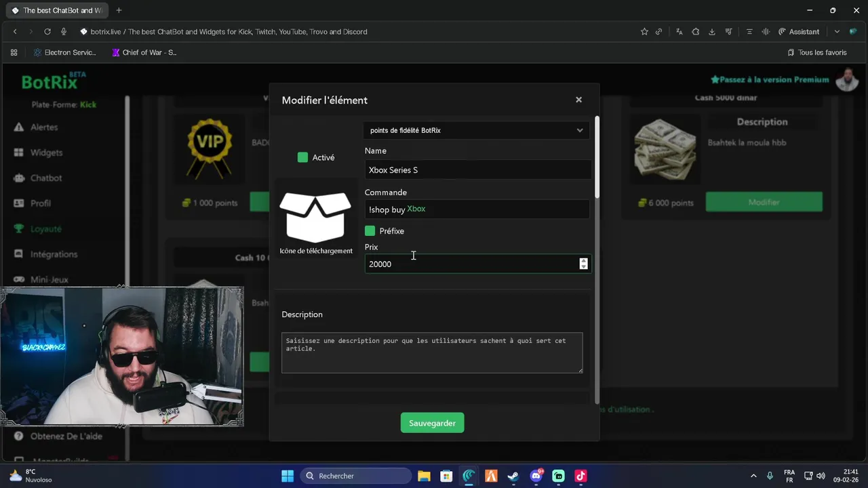Click the Name field with Xbox Series S
868x488 pixels.
[477, 170]
